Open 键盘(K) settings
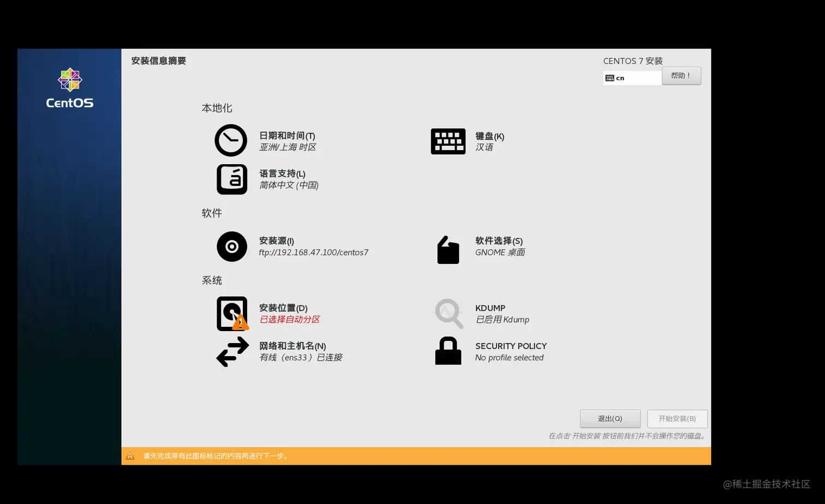825x504 pixels. pyautogui.click(x=489, y=136)
